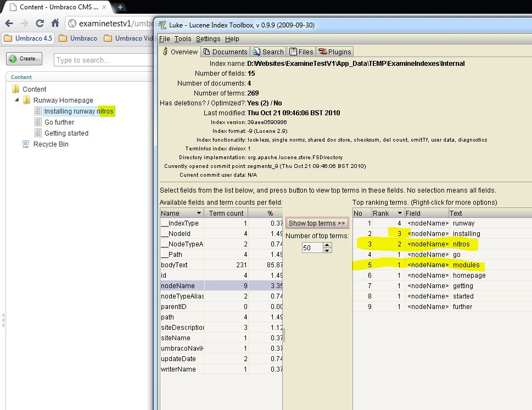Select the nodeTypeAlias field row
This screenshot has width=532, height=410.
[221, 296]
